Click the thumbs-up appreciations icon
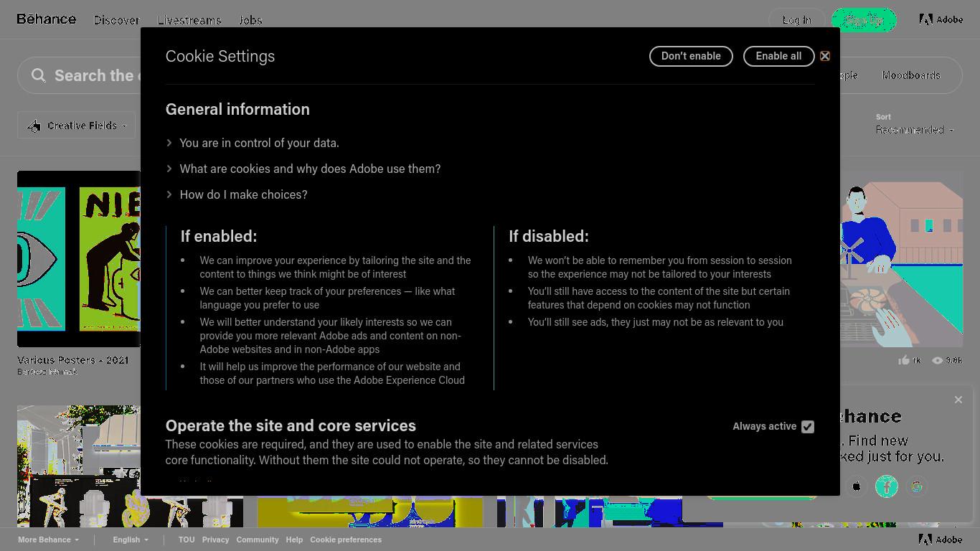This screenshot has width=980, height=551. point(904,360)
